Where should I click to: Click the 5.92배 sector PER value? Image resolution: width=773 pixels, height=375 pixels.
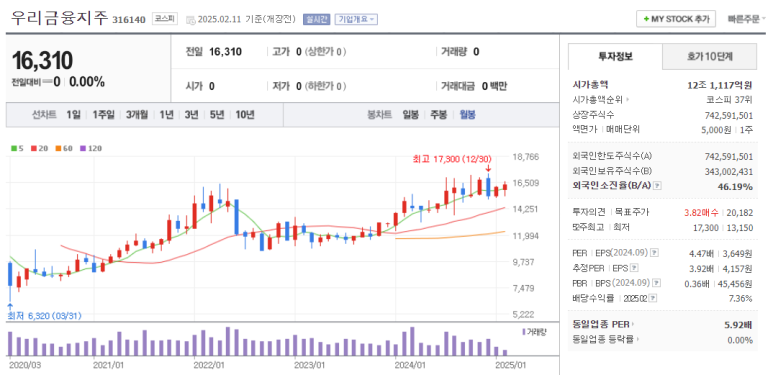(x=738, y=324)
